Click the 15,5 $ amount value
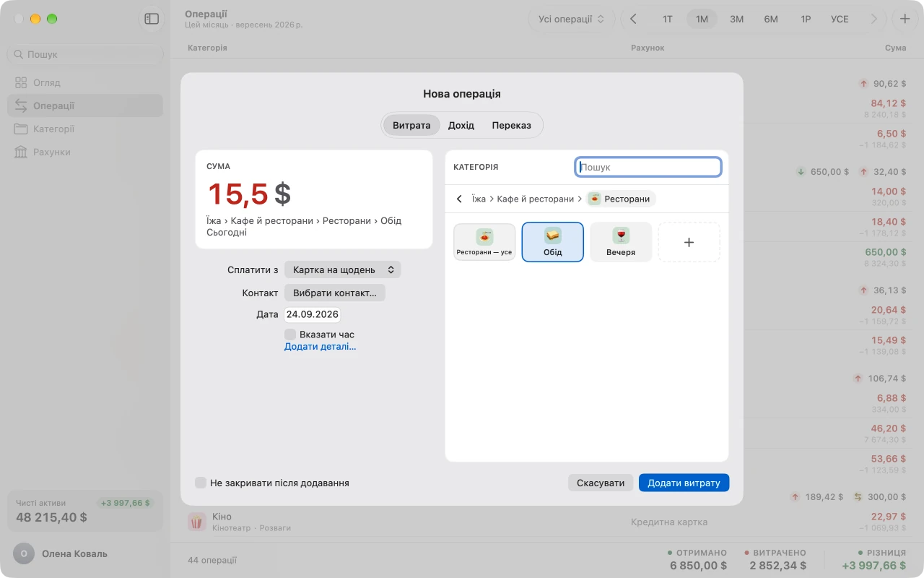Viewport: 924px width, 578px height. click(x=249, y=194)
